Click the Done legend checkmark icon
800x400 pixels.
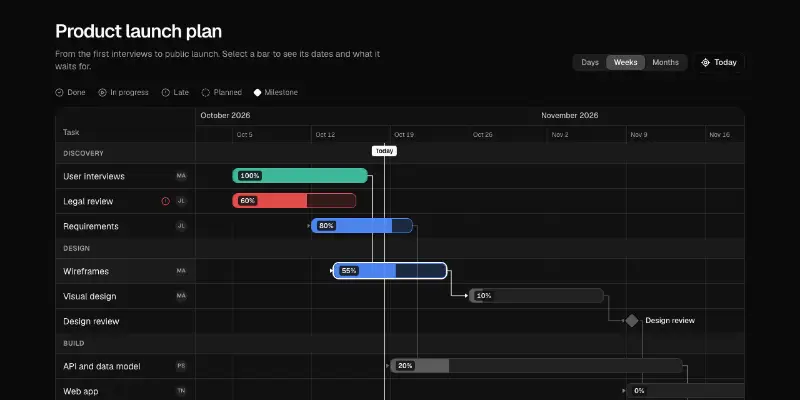pyautogui.click(x=59, y=92)
